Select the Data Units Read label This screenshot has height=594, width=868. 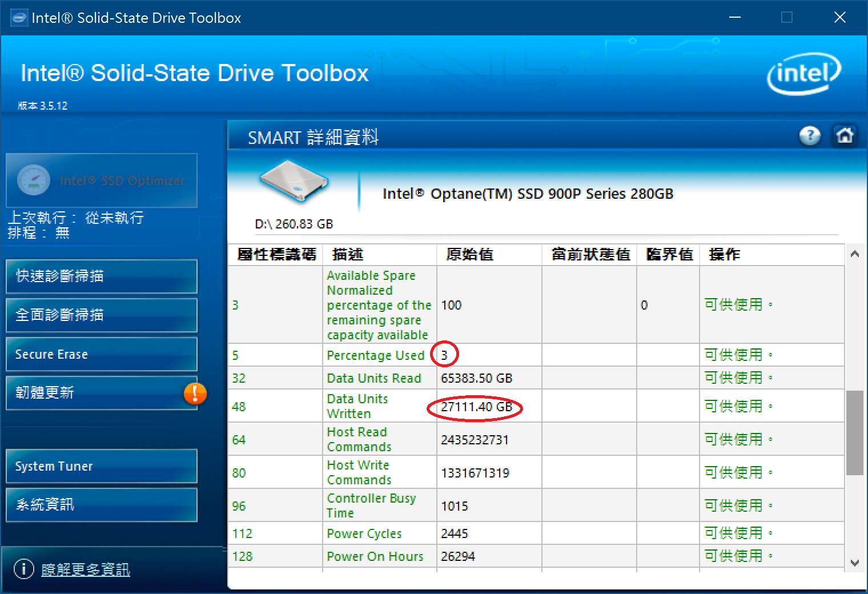click(x=374, y=378)
